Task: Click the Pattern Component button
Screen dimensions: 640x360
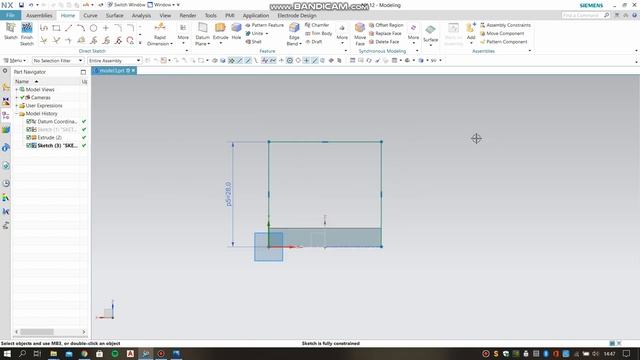Action: tap(503, 42)
